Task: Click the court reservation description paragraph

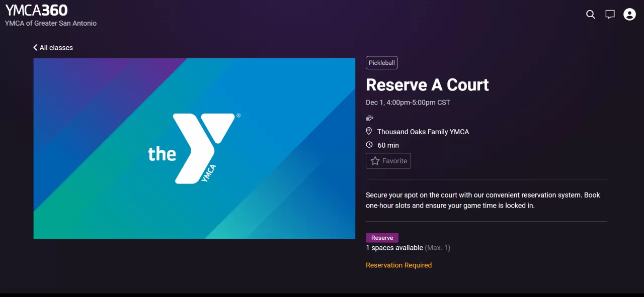Action: [483, 200]
